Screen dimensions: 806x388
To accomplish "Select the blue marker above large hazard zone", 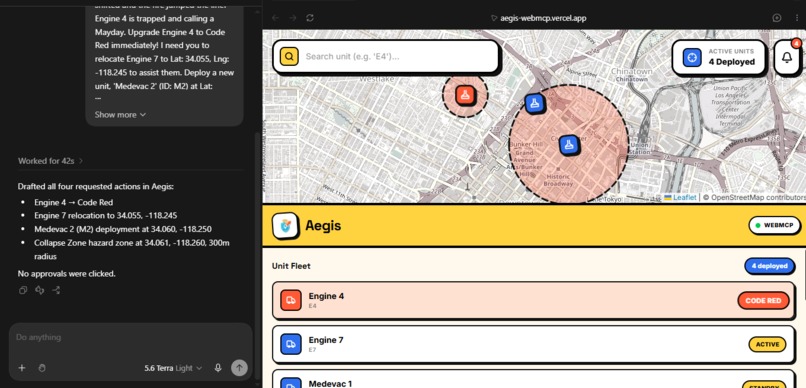I will coord(535,103).
